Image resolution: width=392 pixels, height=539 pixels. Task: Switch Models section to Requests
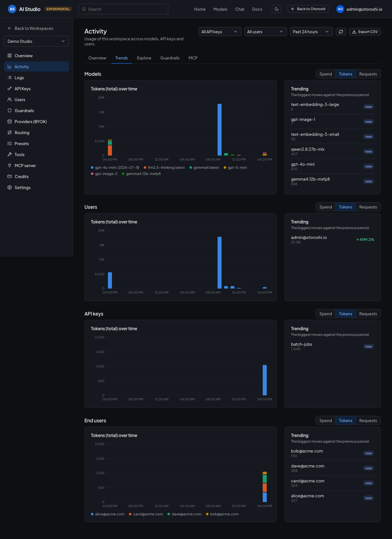368,74
